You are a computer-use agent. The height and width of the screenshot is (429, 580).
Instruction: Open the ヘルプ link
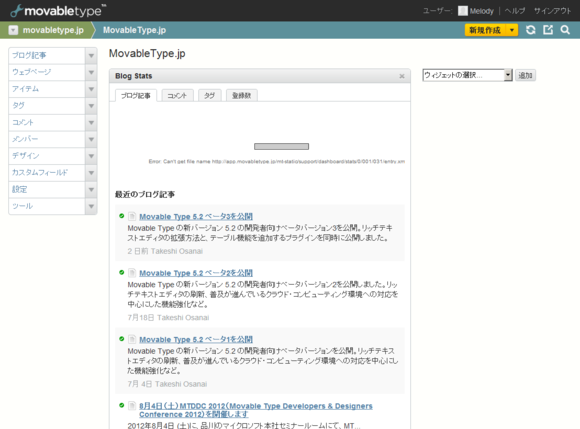click(515, 11)
